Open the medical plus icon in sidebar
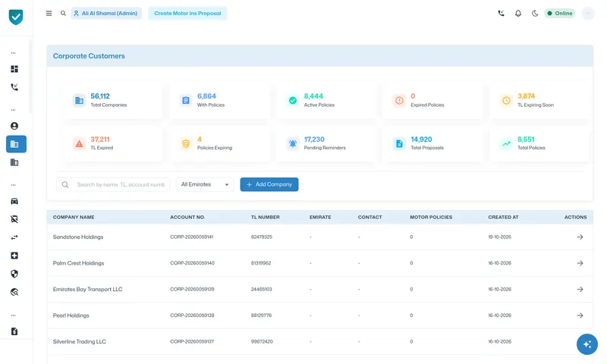Image resolution: width=607 pixels, height=364 pixels. click(14, 256)
